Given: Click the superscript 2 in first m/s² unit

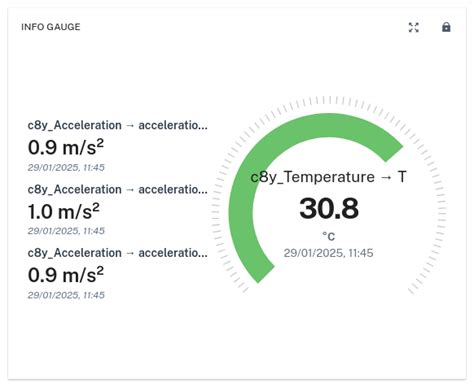Looking at the screenshot, I should pyautogui.click(x=100, y=142).
